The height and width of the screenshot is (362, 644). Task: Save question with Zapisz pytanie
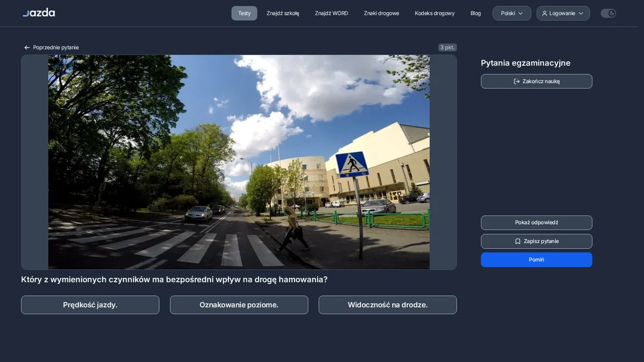pyautogui.click(x=537, y=241)
